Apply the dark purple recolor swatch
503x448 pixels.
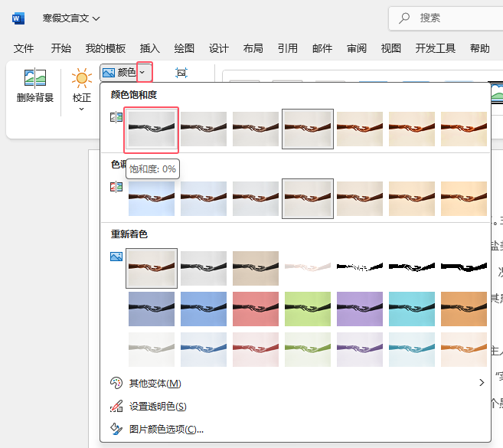[x=360, y=309]
